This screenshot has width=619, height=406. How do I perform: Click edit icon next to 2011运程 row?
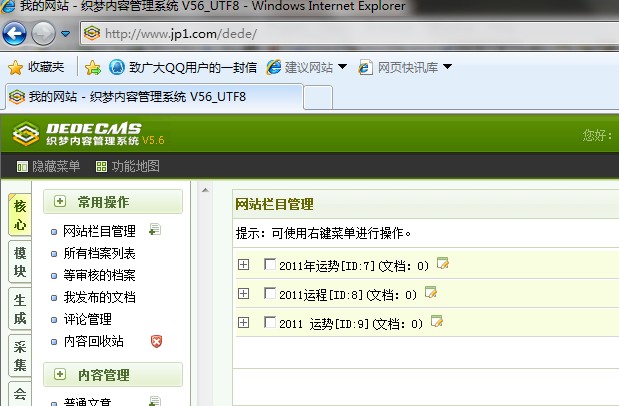coord(431,293)
